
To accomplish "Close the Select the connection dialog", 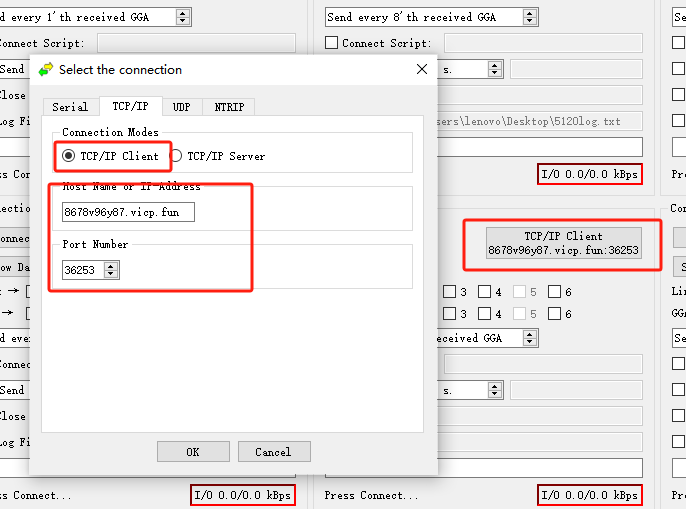I will pos(421,70).
